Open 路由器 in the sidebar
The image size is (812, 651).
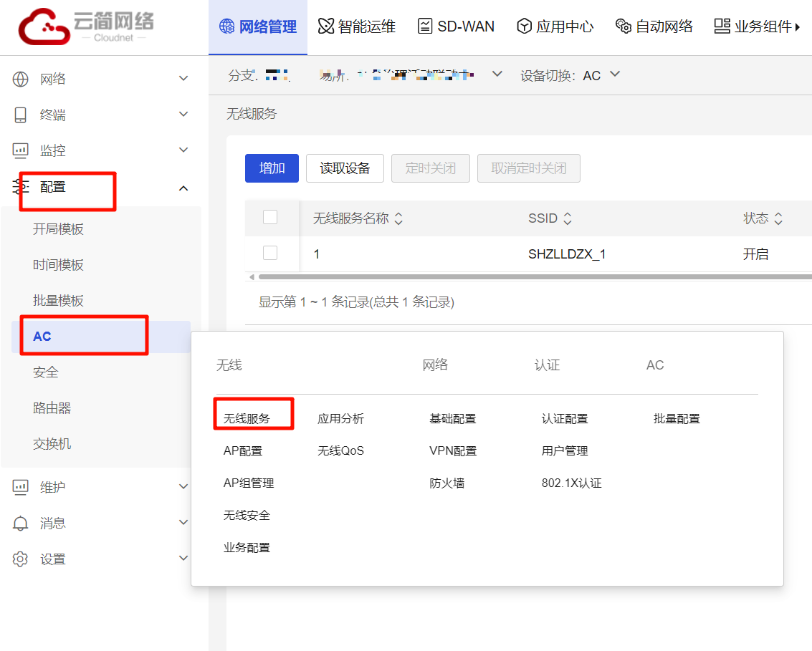coord(52,408)
